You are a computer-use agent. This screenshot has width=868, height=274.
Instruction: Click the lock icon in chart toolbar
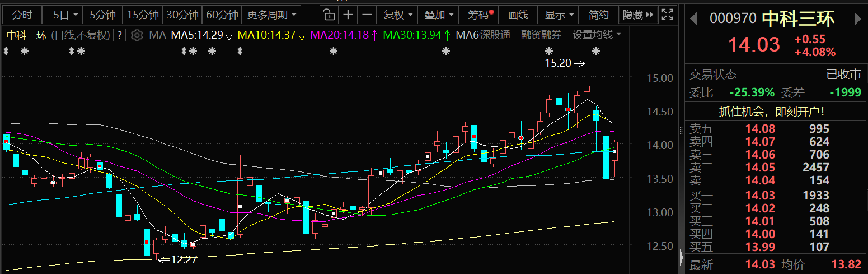coord(330,15)
